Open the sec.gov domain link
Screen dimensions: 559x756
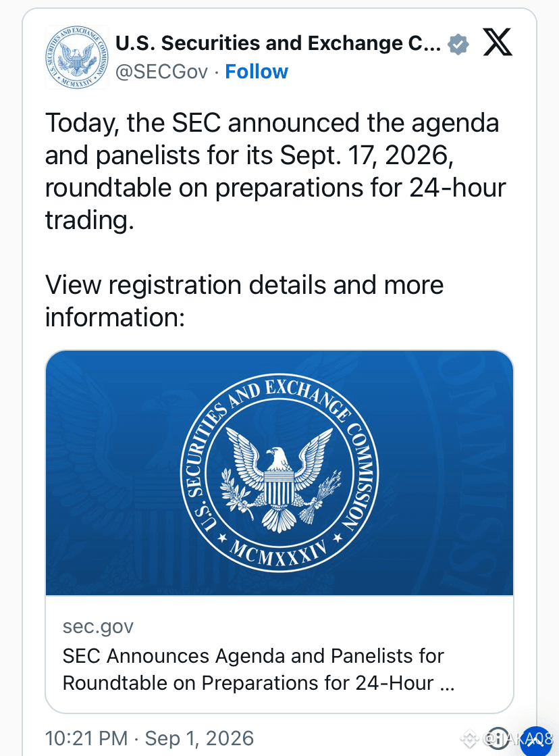(98, 626)
